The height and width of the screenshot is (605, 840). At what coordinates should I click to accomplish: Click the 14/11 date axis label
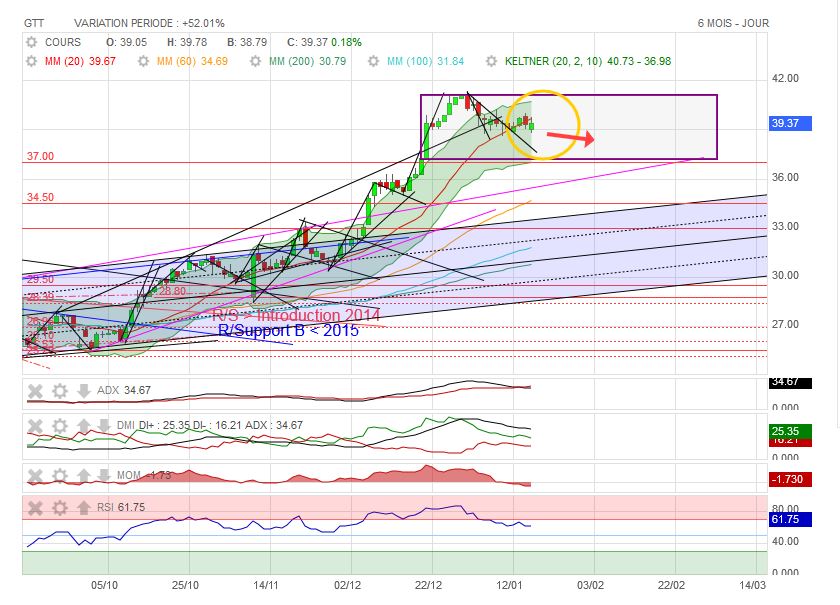pyautogui.click(x=266, y=585)
